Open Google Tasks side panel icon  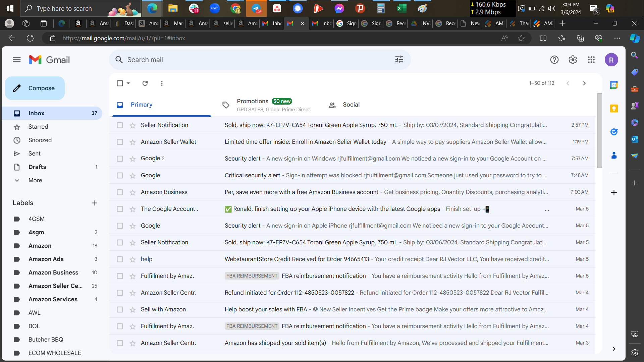614,132
